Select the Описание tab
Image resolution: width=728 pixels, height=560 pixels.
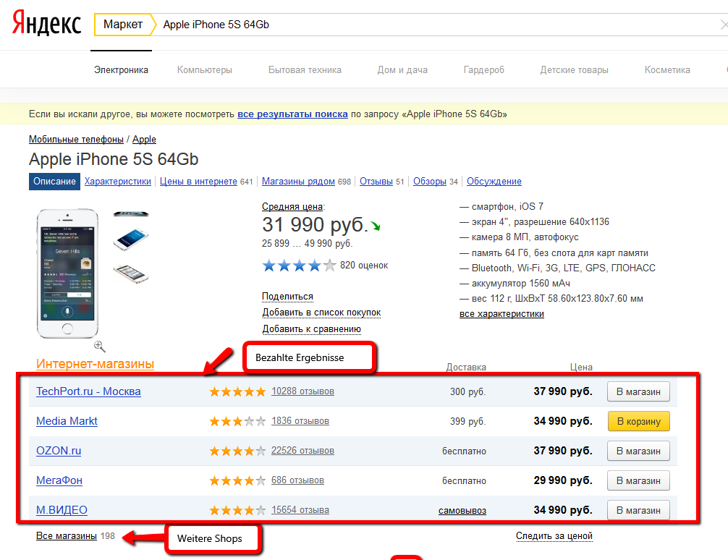(54, 182)
